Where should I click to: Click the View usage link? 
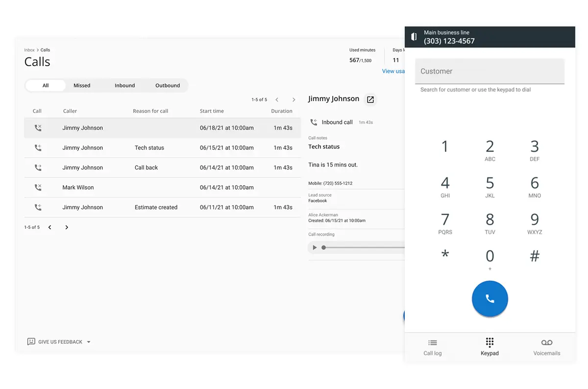pos(393,71)
